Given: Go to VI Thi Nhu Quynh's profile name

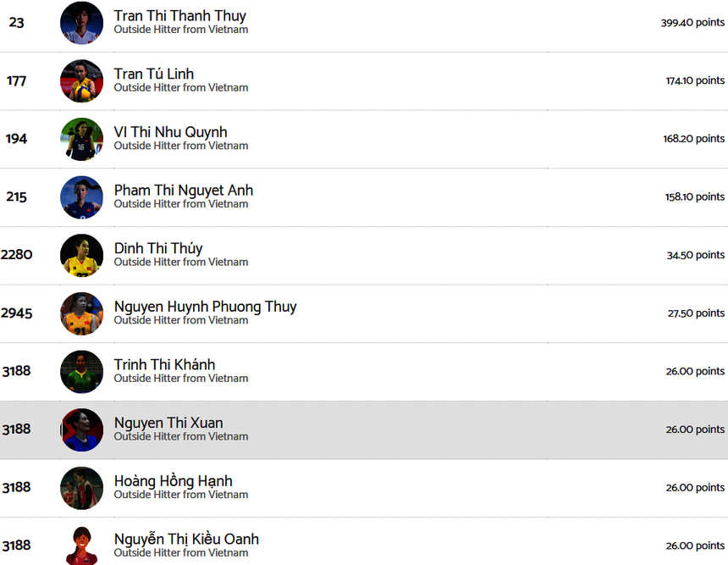Looking at the screenshot, I should (170, 132).
